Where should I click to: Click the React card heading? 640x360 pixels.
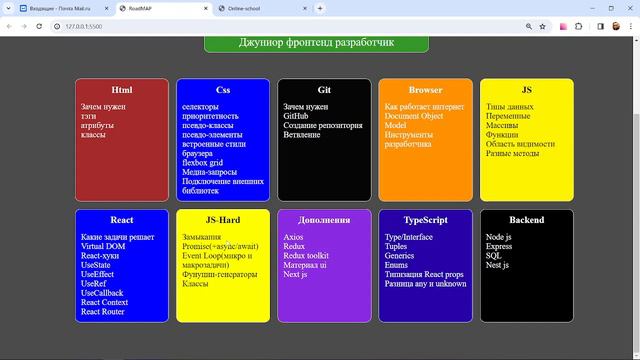pyautogui.click(x=122, y=220)
